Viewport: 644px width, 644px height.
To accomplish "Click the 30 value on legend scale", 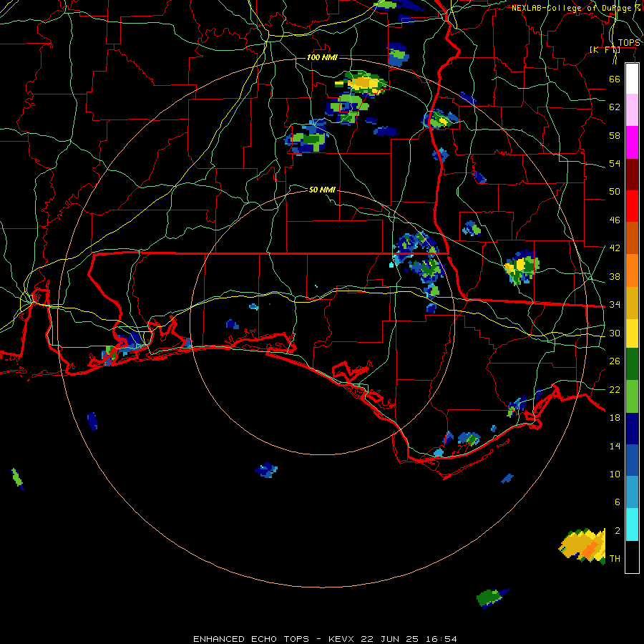I will (615, 333).
